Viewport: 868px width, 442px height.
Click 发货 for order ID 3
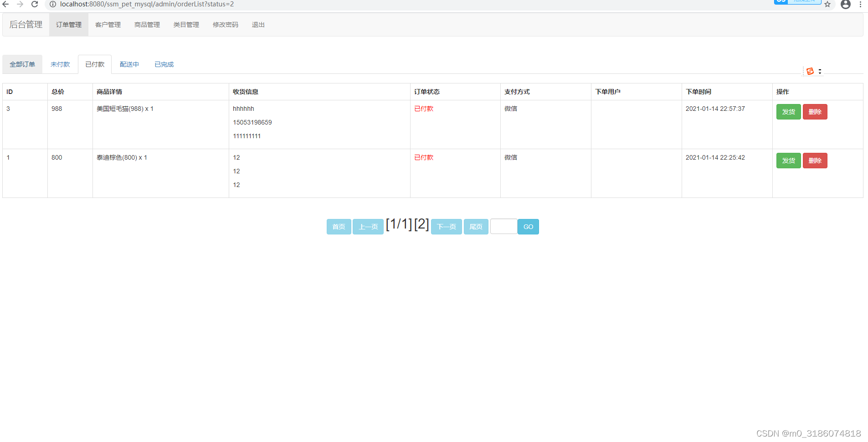pos(788,112)
